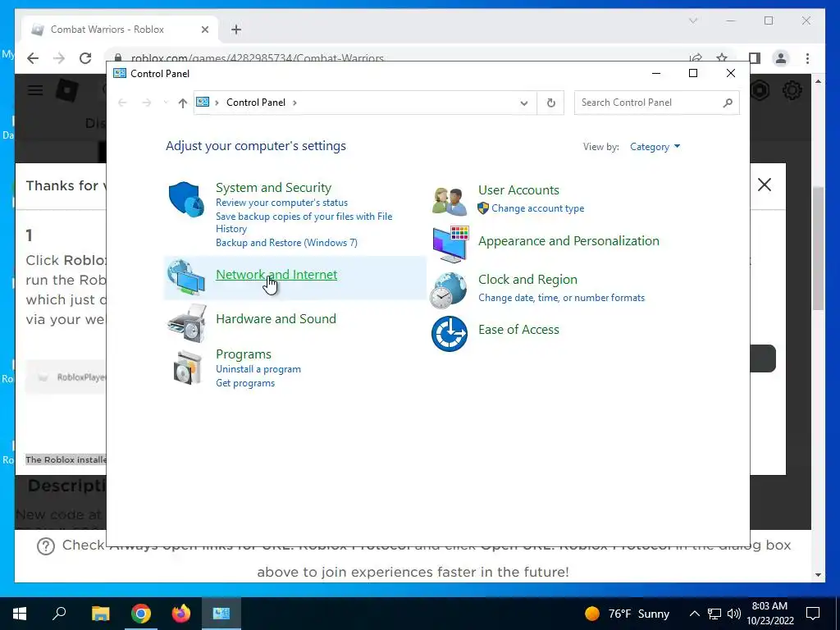Open the taskbar network icon
The image size is (840, 630).
(714, 614)
